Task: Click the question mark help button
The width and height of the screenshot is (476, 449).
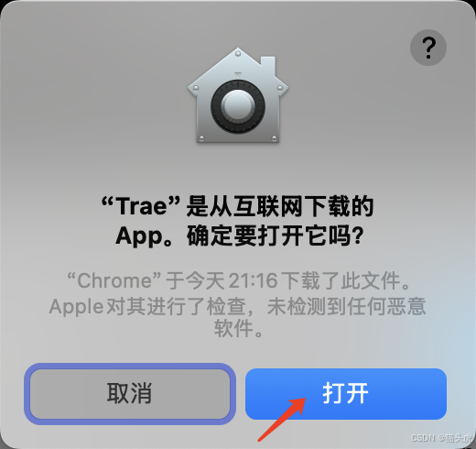Action: [428, 48]
